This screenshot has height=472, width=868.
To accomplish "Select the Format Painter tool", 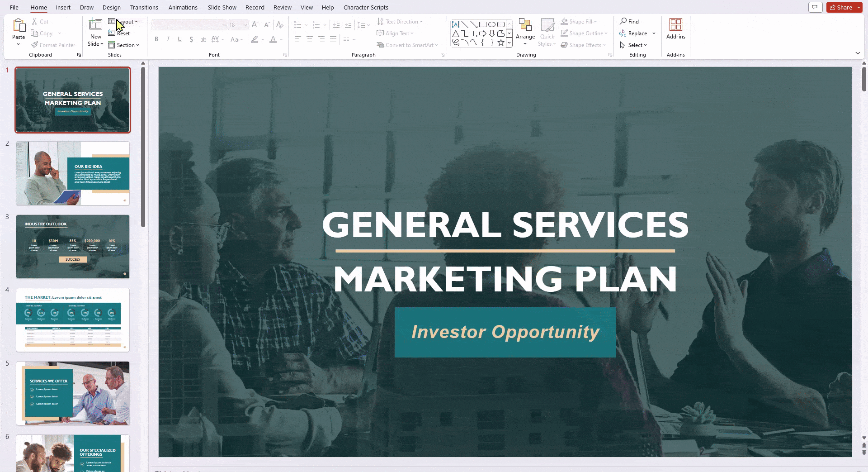I will click(x=53, y=45).
